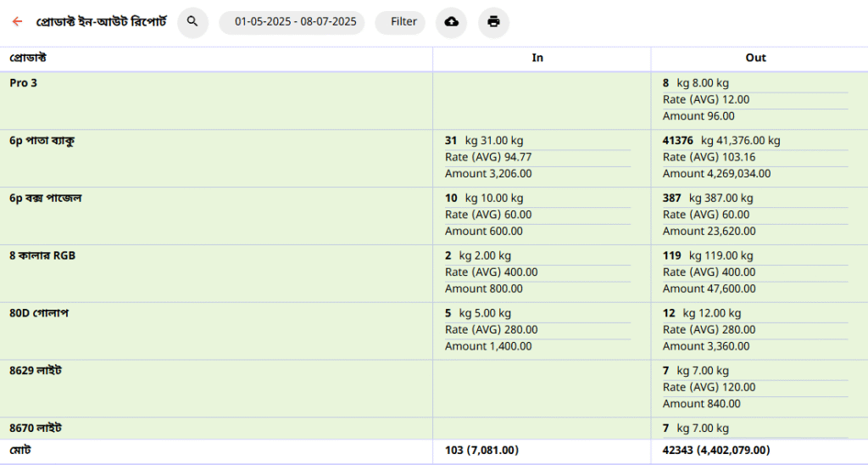Click Out quantity 387 kg 387.00 kg
Image resolution: width=868 pixels, height=465 pixels.
point(708,199)
